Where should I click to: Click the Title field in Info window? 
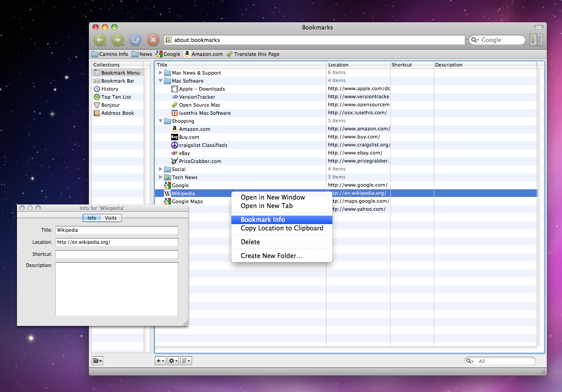(117, 230)
